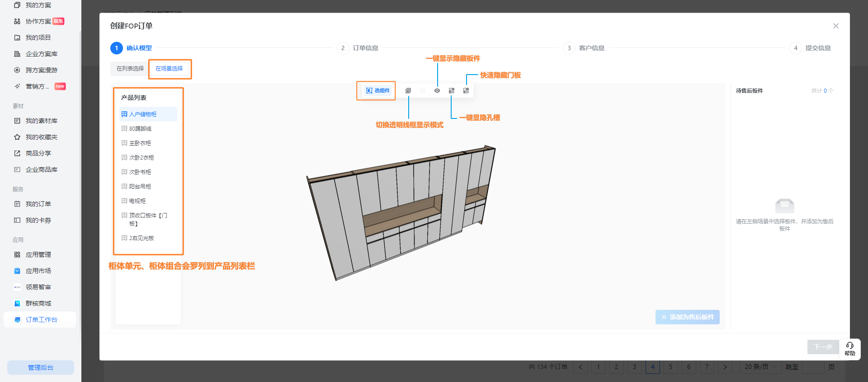Switch to the 在列表选择 tab
Screen dimensions: 868x382
(130, 69)
